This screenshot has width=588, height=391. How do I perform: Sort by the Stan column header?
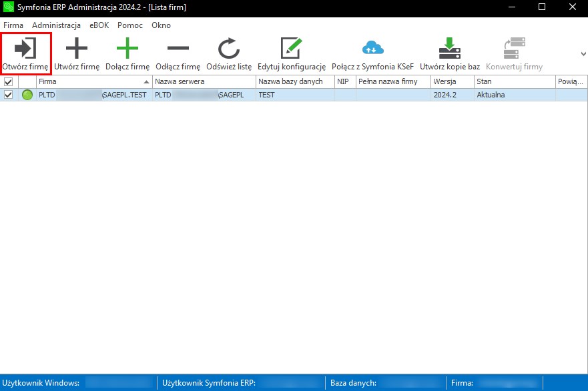pyautogui.click(x=515, y=81)
